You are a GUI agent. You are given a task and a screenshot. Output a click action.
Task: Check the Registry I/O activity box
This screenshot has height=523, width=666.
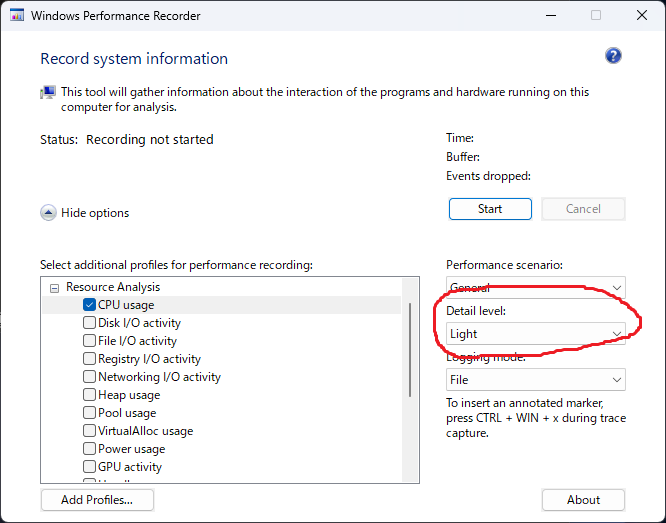pos(89,359)
